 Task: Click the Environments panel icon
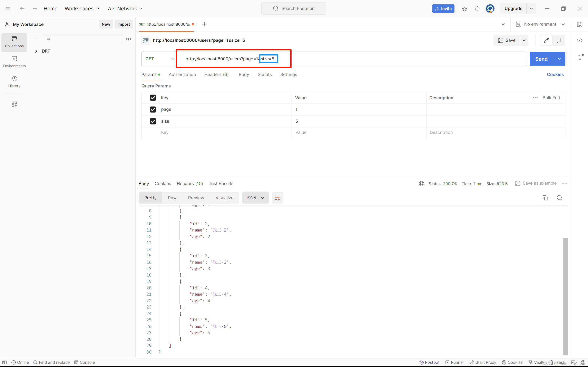pyautogui.click(x=14, y=61)
